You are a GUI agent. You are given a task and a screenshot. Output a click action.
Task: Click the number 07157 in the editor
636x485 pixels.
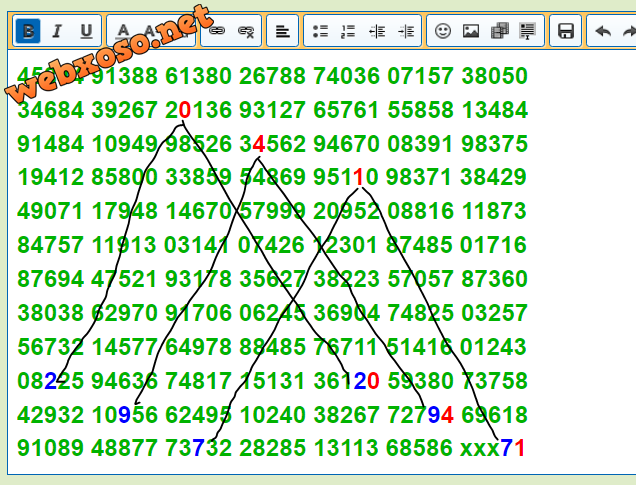(420, 76)
